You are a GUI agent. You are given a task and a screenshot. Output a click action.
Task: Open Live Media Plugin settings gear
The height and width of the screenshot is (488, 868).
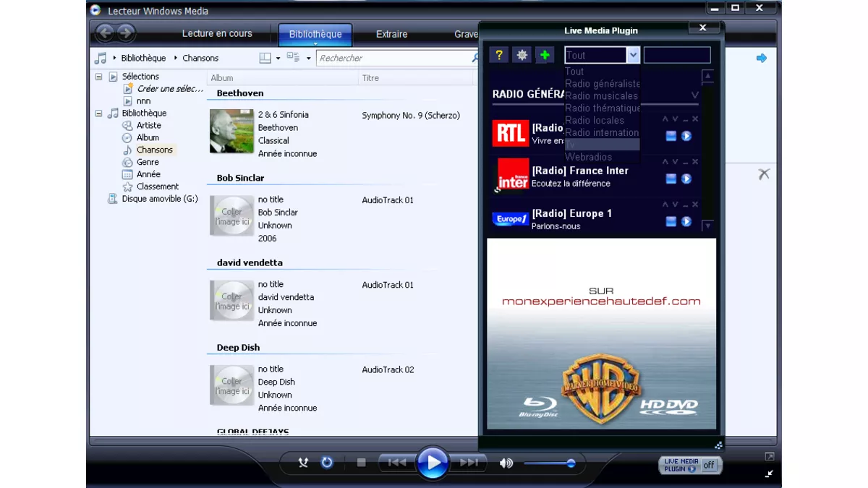pyautogui.click(x=522, y=55)
